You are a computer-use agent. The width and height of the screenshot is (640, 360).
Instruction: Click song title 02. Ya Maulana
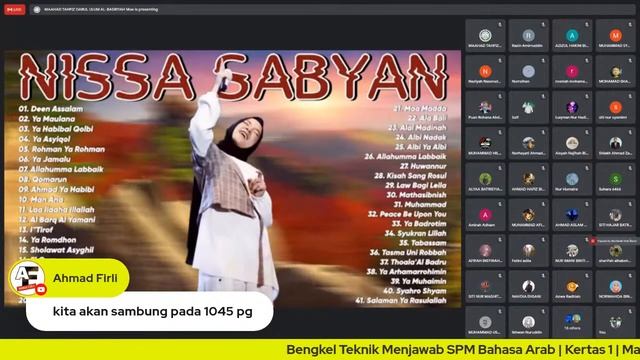[x=47, y=119]
